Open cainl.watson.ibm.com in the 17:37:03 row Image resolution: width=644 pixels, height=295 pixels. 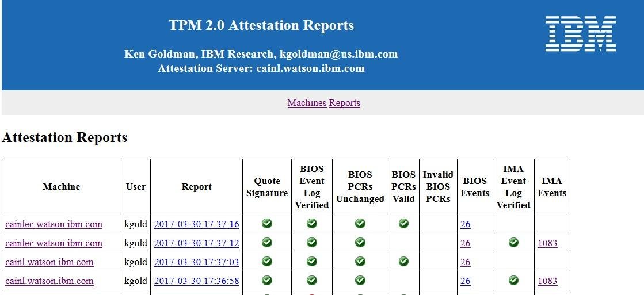(49, 262)
